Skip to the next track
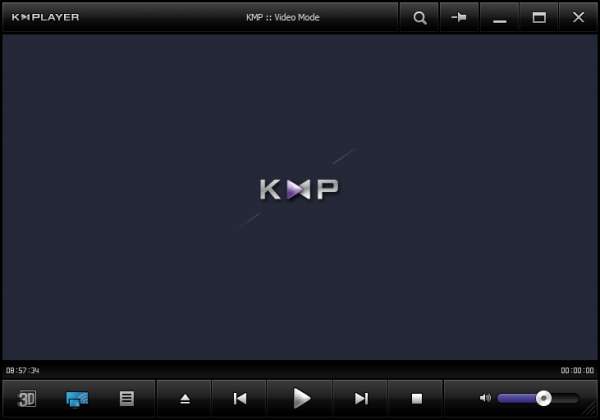Image resolution: width=600 pixels, height=420 pixels. coord(361,399)
